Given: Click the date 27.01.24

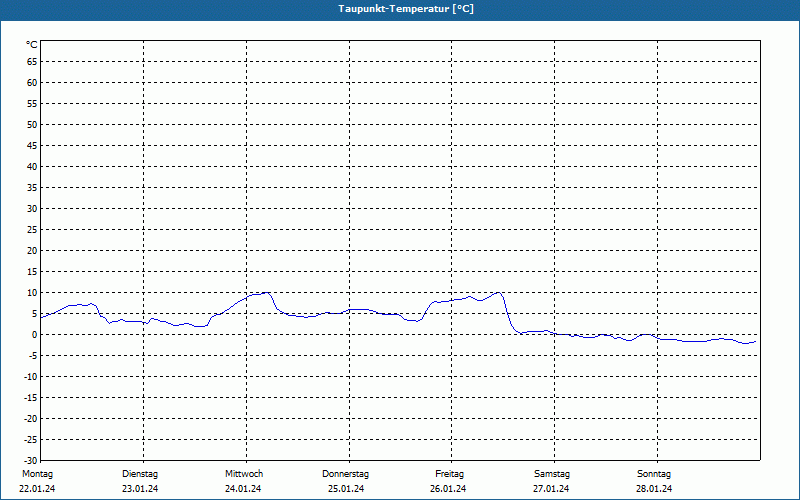Looking at the screenshot, I should 551,489.
